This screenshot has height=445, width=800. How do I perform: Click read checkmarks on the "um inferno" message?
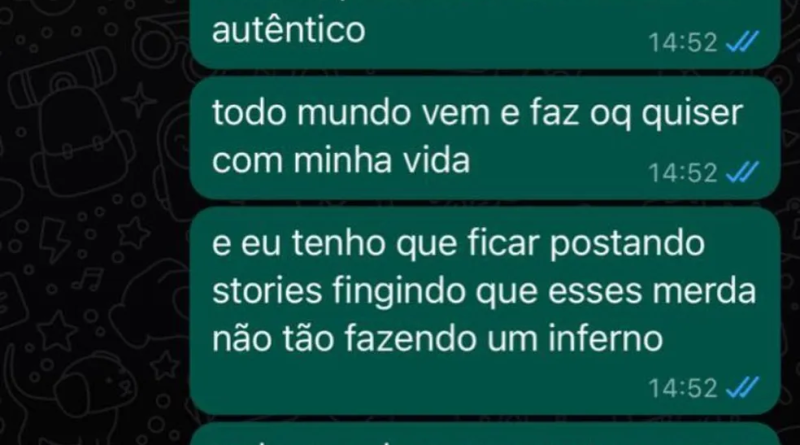tap(742, 388)
